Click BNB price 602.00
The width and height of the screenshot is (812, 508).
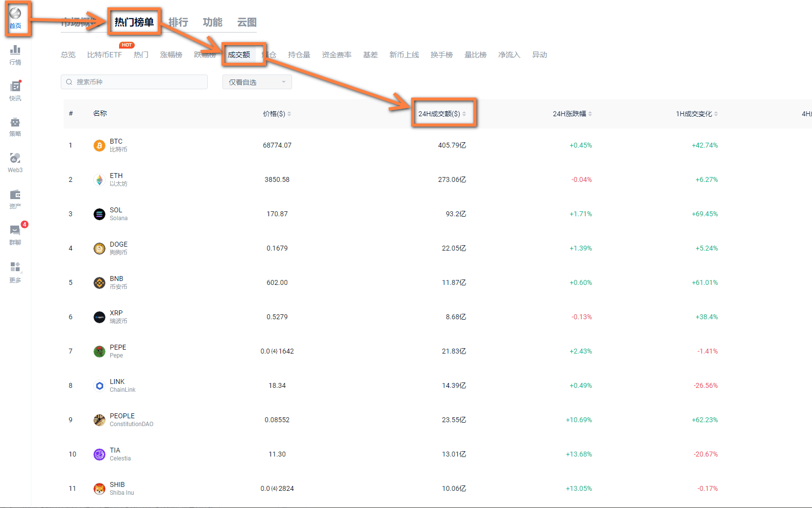(277, 283)
